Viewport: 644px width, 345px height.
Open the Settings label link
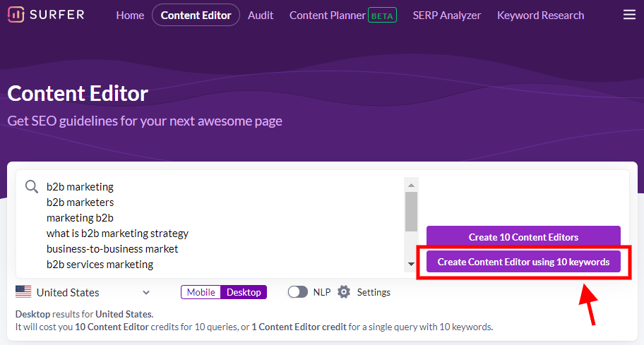tap(374, 292)
